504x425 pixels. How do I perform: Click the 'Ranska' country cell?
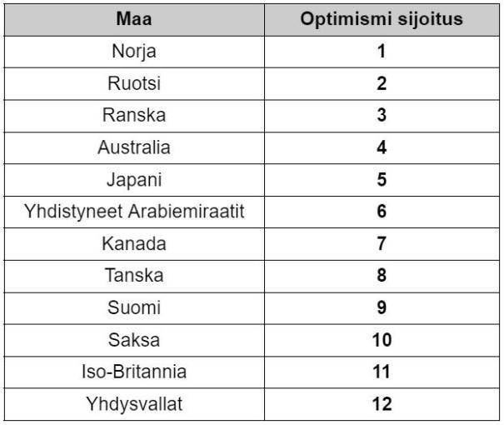coord(133,115)
